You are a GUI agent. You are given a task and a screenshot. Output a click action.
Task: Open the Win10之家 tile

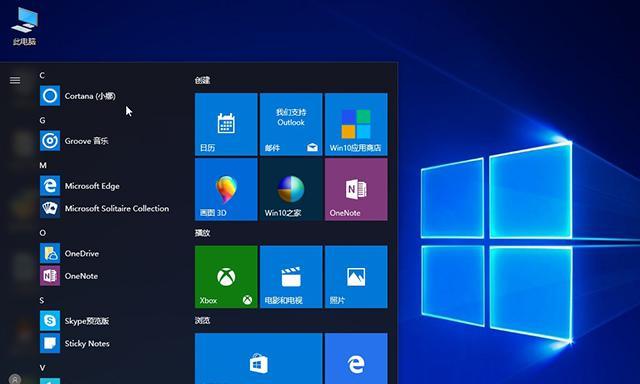point(291,189)
